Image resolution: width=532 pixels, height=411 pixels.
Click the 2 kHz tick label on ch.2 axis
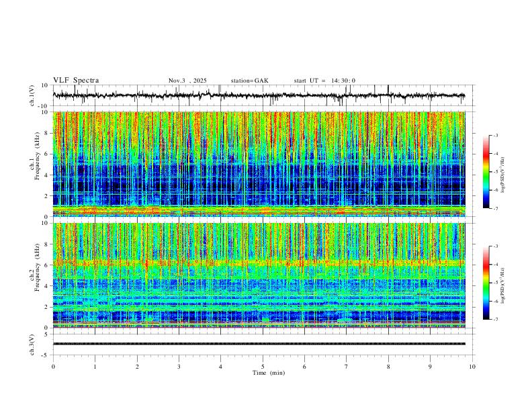click(x=46, y=307)
